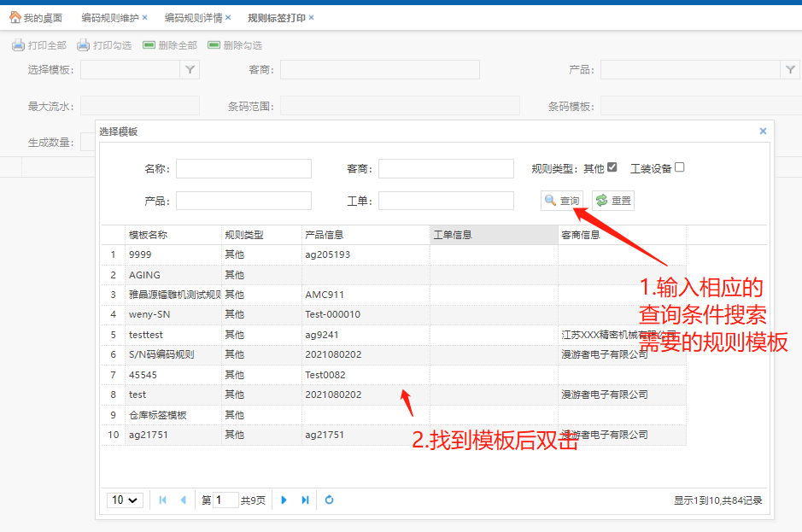Switch to the 我的桌面 home tab

(x=36, y=17)
